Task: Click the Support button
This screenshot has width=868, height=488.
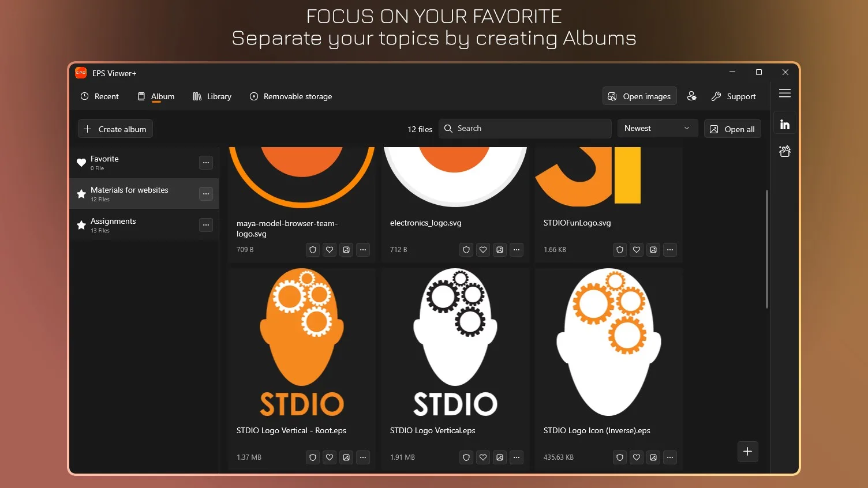Action: (x=734, y=96)
